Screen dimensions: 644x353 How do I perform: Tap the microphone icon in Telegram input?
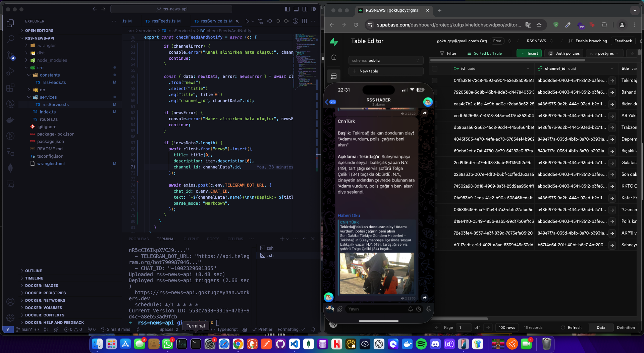pyautogui.click(x=429, y=309)
